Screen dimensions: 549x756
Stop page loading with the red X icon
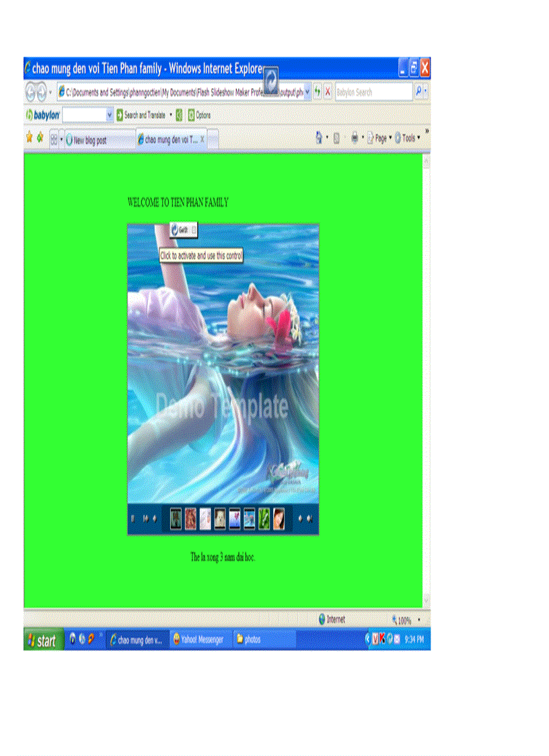(327, 92)
